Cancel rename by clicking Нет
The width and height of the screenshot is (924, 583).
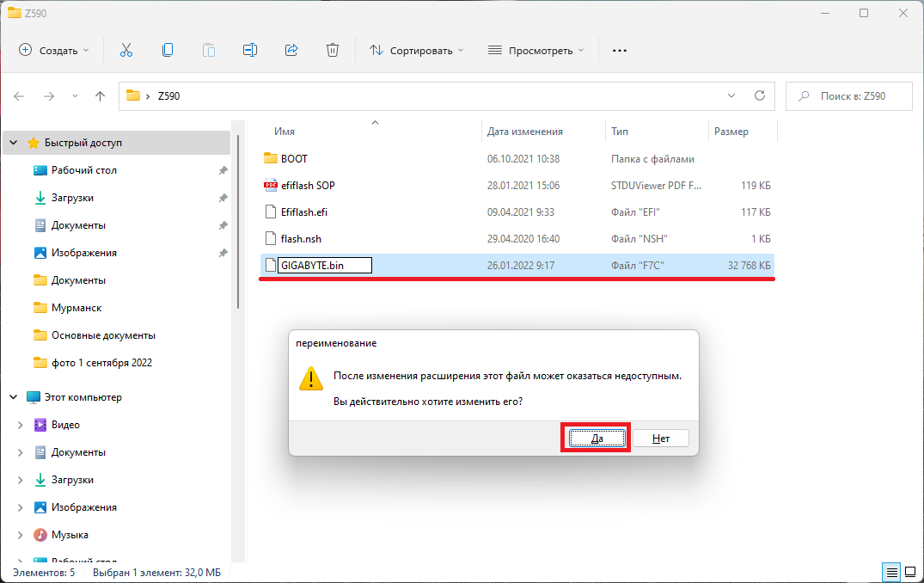(x=661, y=439)
